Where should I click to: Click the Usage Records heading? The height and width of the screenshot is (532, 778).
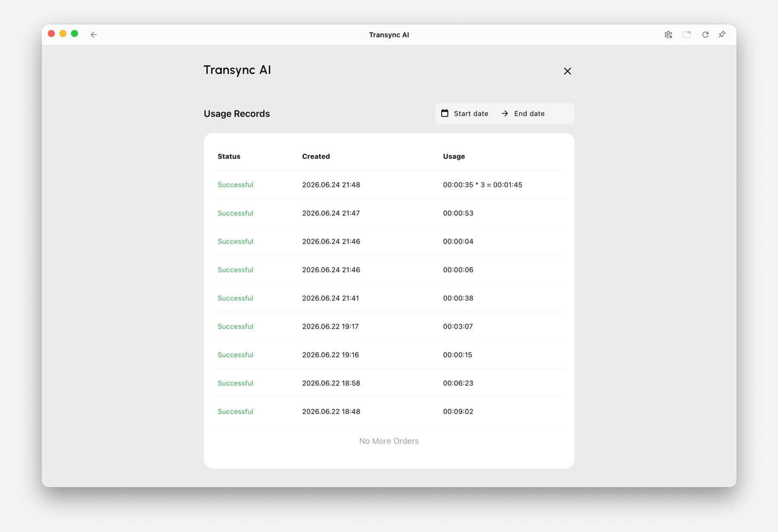click(236, 114)
